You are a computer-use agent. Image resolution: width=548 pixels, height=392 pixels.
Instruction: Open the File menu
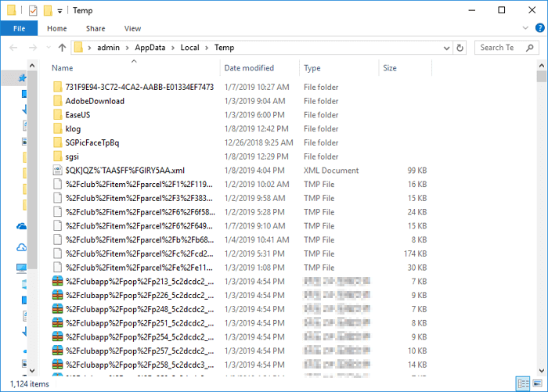tap(20, 29)
